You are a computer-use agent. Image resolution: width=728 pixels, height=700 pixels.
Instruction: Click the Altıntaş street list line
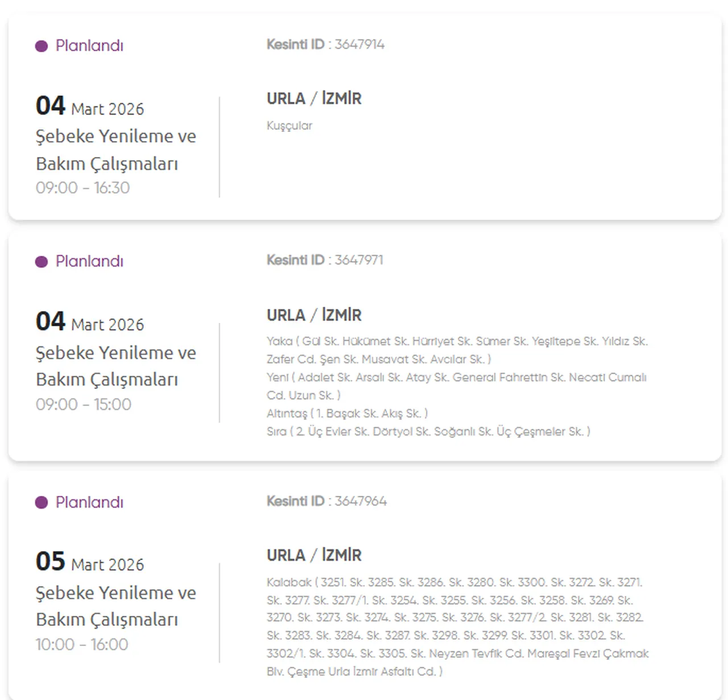point(347,413)
